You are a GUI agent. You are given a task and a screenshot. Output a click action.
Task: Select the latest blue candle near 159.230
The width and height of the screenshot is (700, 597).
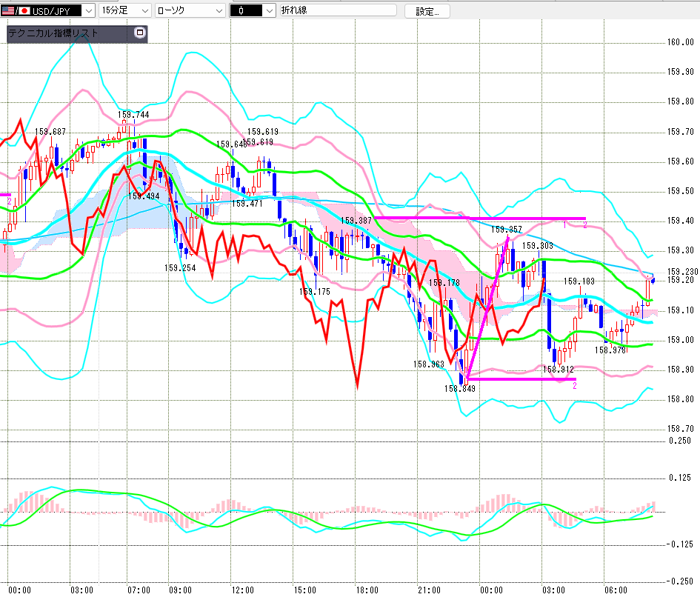[x=653, y=279]
